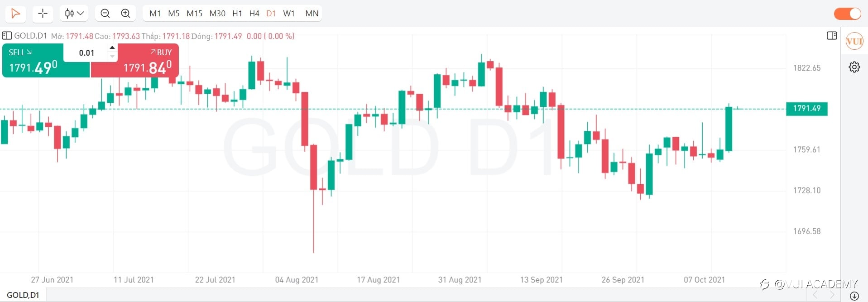Click the download arrow icon
Image resolution: width=868 pixels, height=302 pixels.
pos(854,296)
